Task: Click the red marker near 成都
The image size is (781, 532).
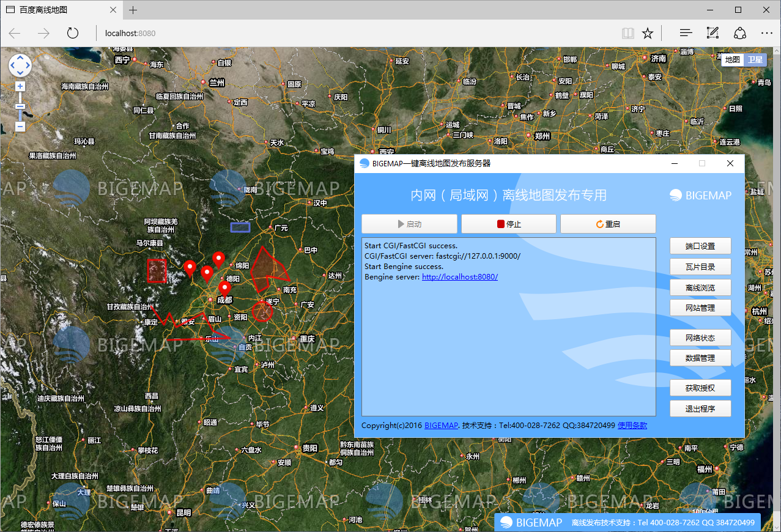Action: [224, 289]
